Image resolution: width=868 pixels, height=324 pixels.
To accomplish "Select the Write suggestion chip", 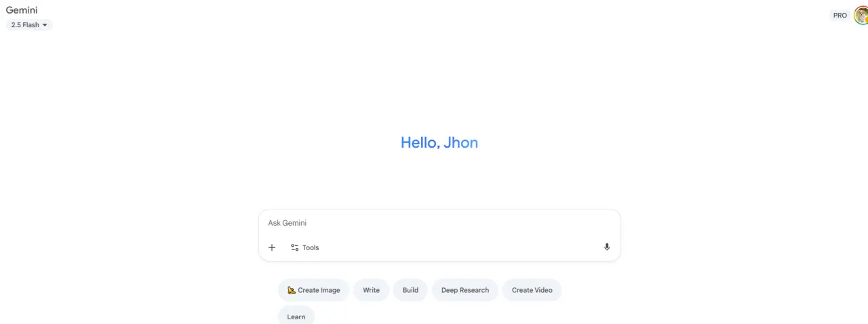I will [371, 290].
